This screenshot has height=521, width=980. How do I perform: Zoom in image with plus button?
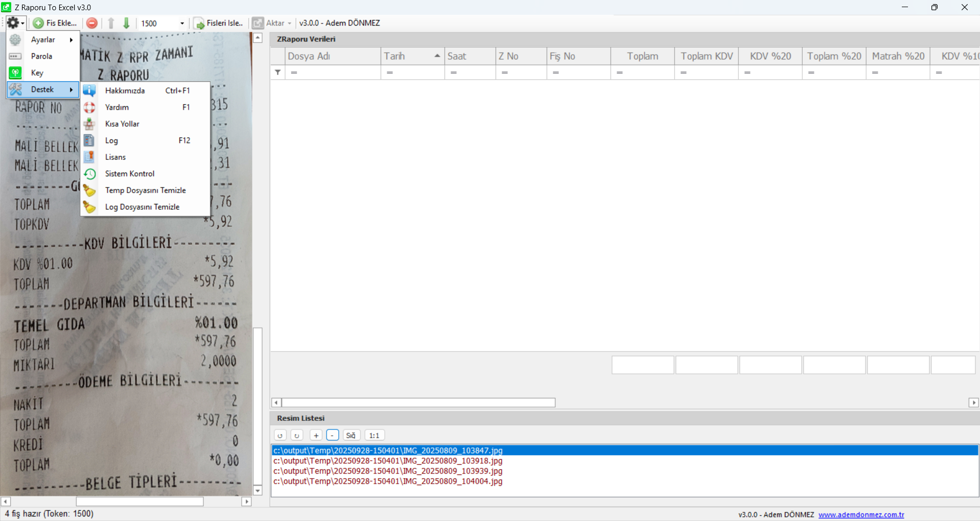(316, 435)
